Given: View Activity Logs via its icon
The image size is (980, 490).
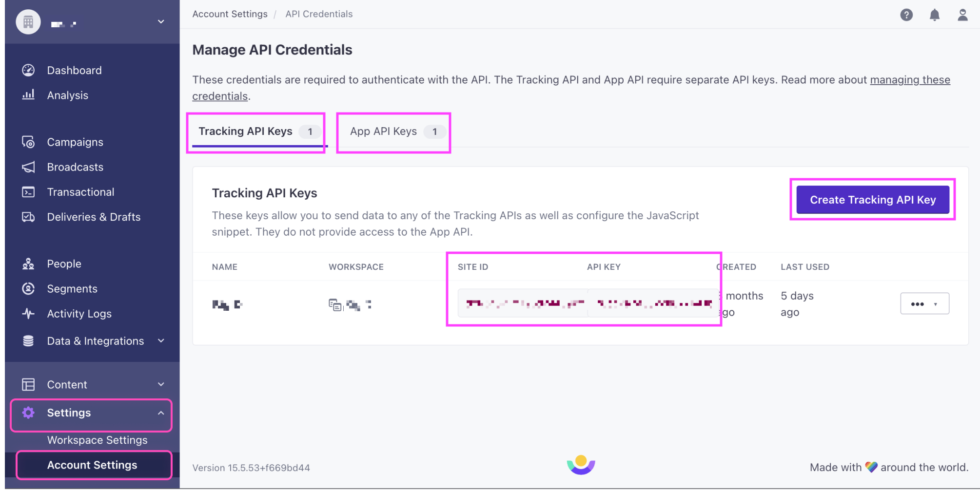Looking at the screenshot, I should tap(28, 314).
